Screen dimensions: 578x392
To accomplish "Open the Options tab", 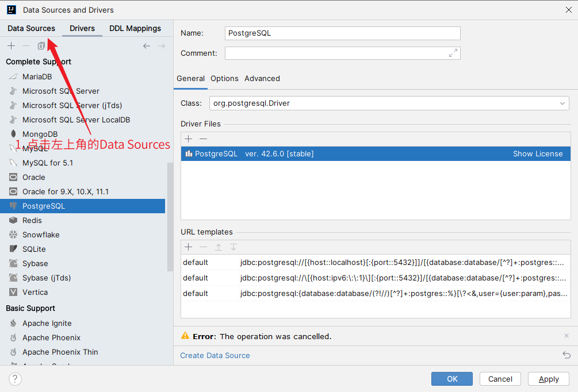I will [224, 78].
